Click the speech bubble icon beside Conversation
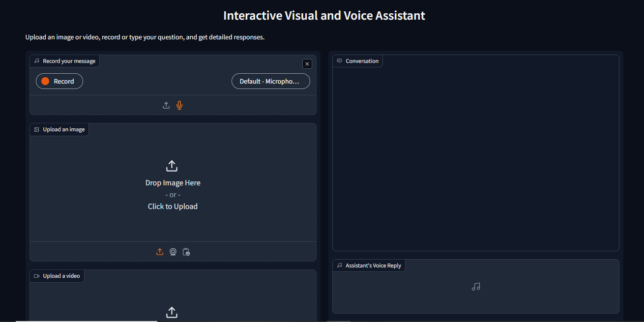644x322 pixels. pyautogui.click(x=339, y=60)
